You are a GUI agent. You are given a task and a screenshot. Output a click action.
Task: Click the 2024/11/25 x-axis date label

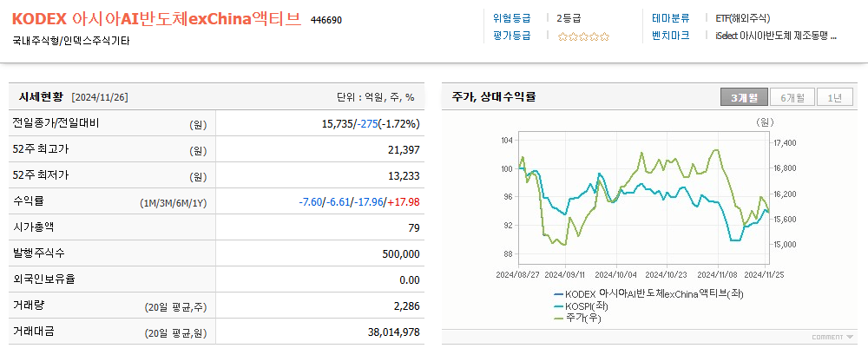point(765,273)
